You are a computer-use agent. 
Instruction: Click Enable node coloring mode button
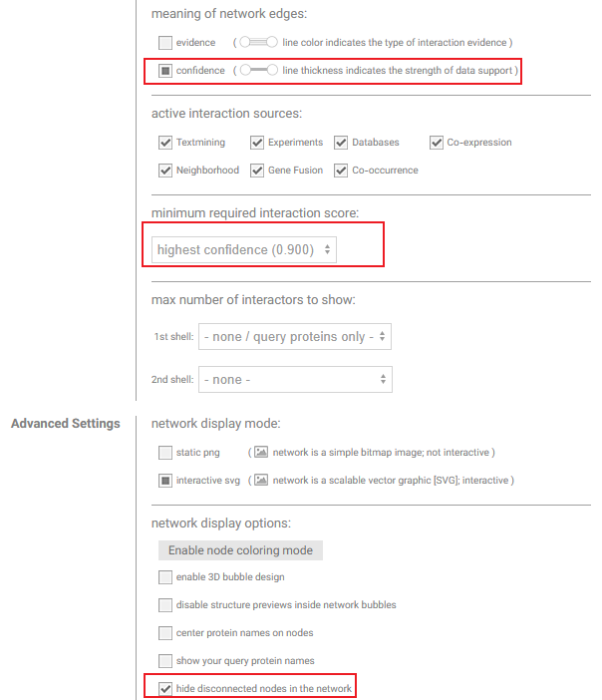coord(240,550)
